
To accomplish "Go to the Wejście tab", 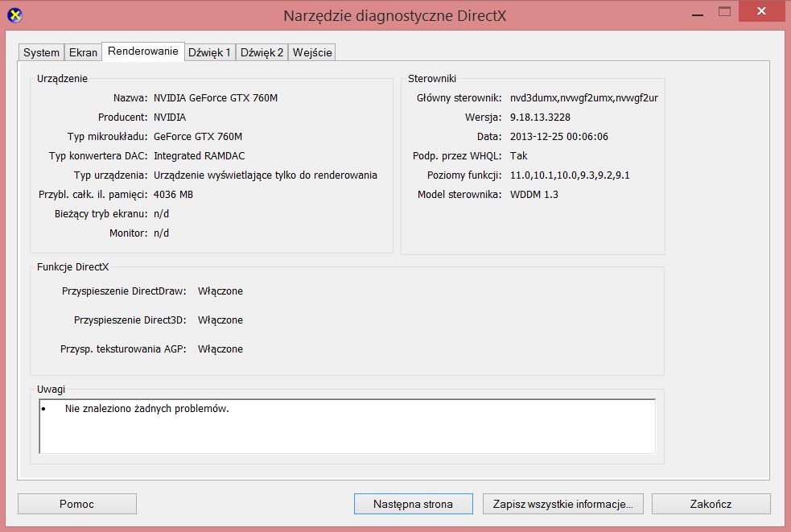I will (312, 52).
